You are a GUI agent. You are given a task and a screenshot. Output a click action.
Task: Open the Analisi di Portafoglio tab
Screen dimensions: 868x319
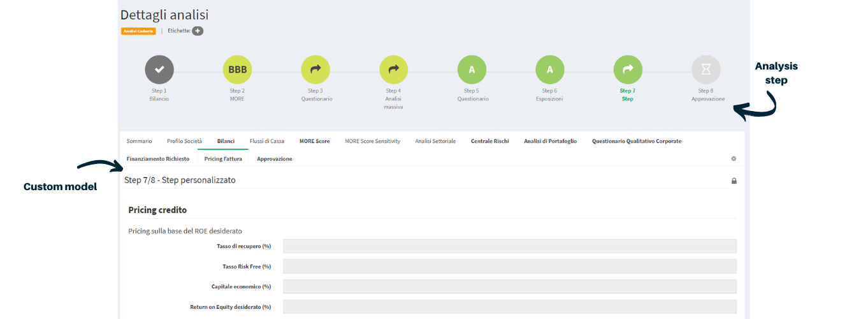pos(551,141)
